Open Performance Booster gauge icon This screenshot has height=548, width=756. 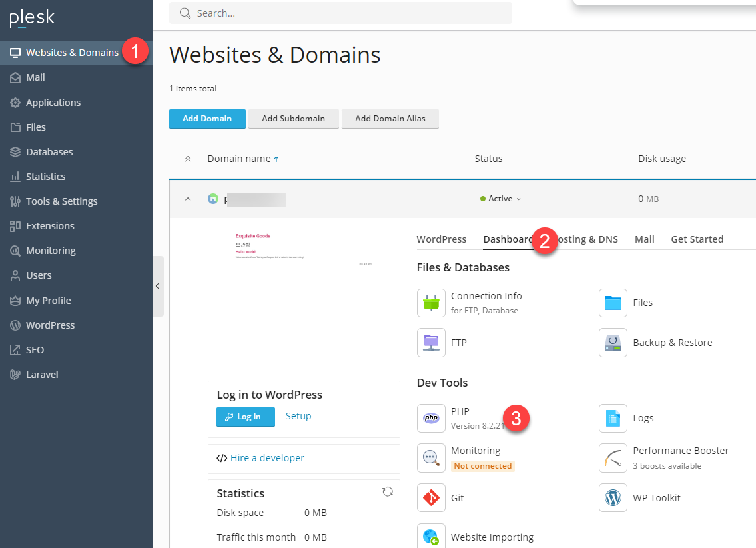point(613,458)
